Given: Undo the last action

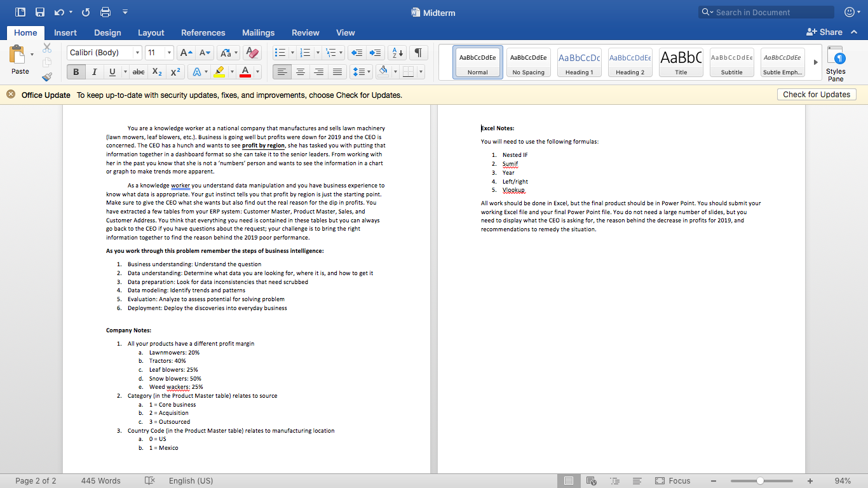Looking at the screenshot, I should click(60, 11).
